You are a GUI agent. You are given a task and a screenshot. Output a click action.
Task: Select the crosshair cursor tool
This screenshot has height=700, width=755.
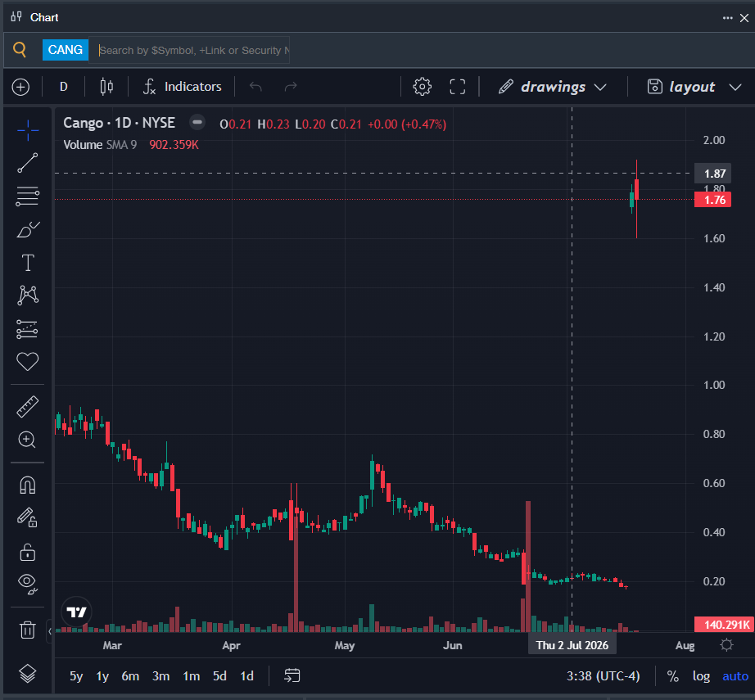tap(28, 130)
